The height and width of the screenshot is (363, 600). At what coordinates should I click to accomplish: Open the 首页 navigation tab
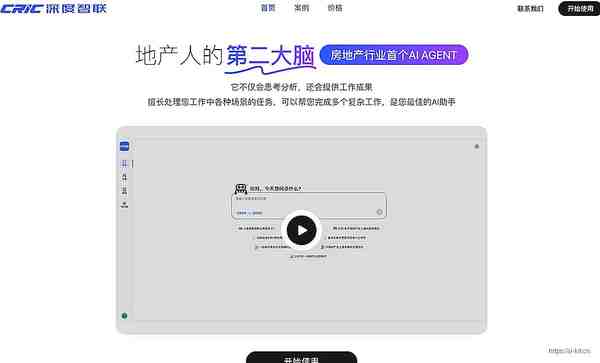coord(268,8)
